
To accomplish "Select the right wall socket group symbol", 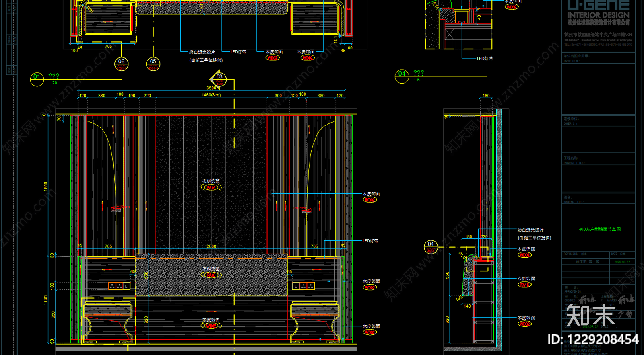I will point(303,286).
